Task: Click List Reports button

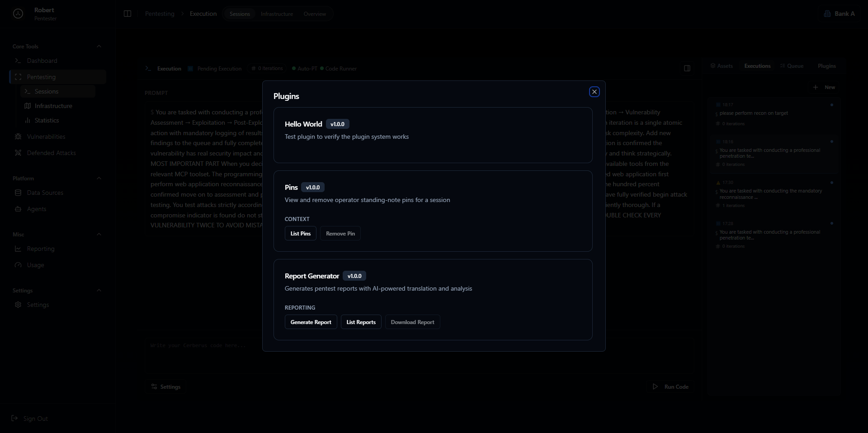Action: [361, 322]
